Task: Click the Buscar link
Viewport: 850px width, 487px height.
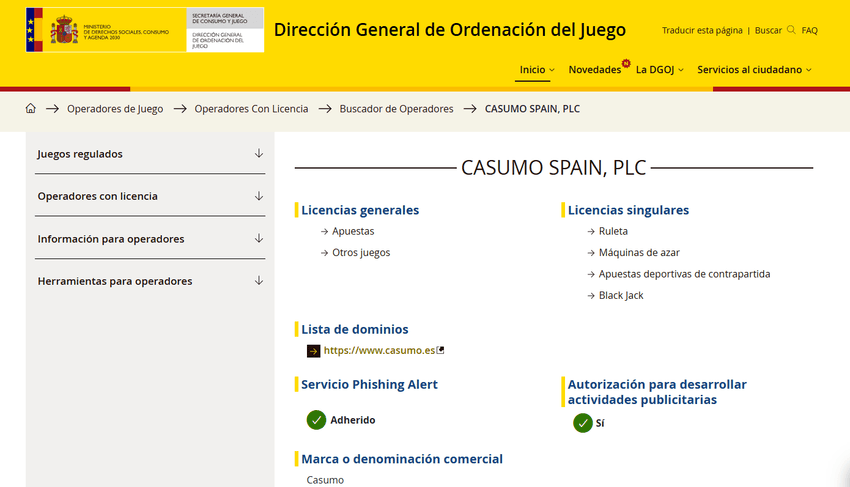Action: pos(768,30)
